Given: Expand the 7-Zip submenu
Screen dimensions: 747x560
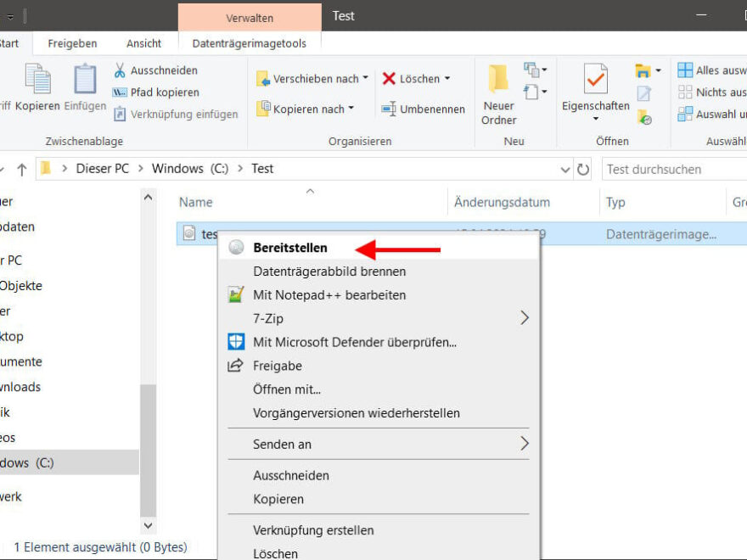Looking at the screenshot, I should coord(524,318).
